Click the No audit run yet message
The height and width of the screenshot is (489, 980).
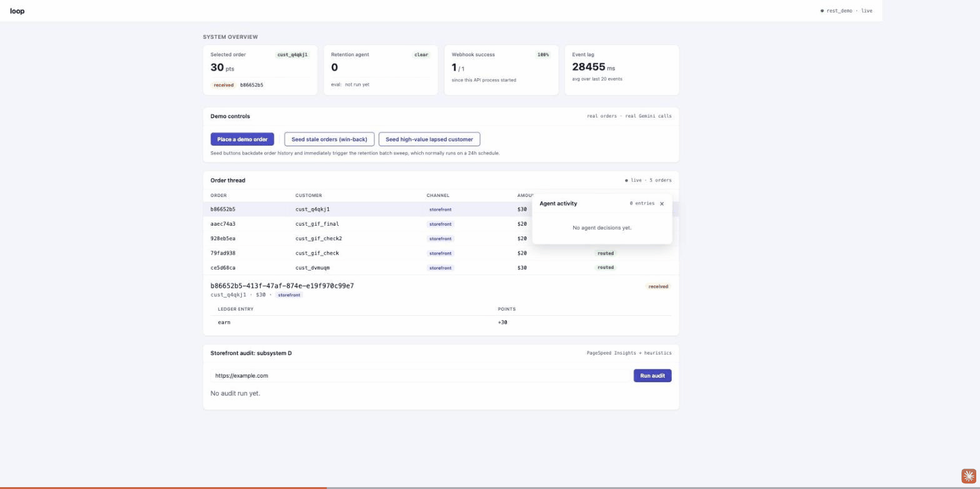236,393
